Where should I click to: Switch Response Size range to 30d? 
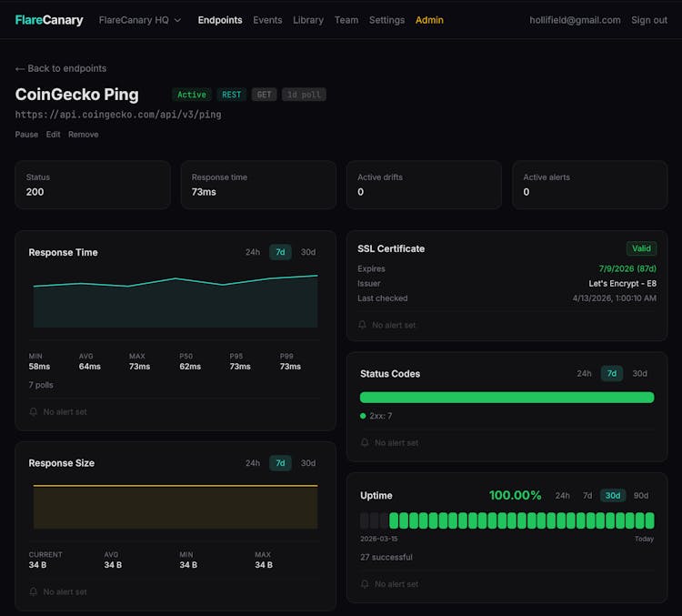tap(308, 463)
